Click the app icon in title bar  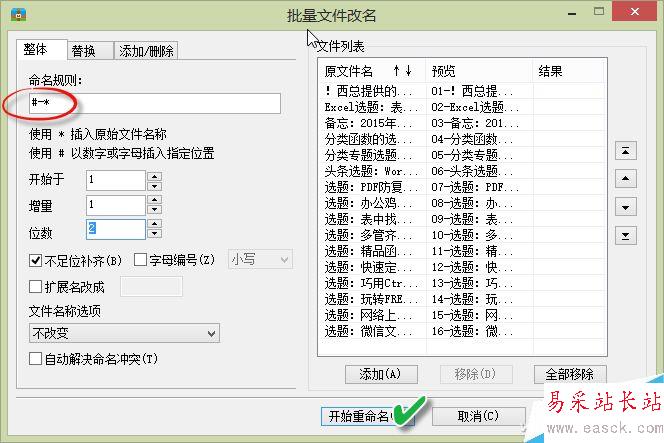coord(17,14)
